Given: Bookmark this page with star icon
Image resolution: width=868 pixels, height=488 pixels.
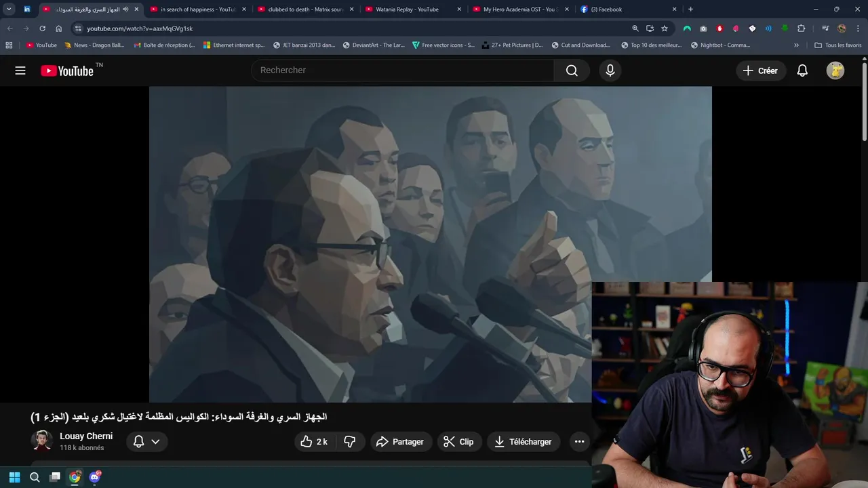Looking at the screenshot, I should click(665, 28).
